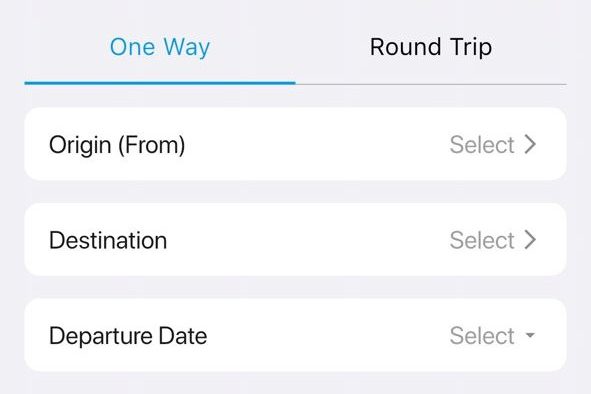Click the chevron arrow next to Destination Select
591x394 pixels.
coord(530,240)
